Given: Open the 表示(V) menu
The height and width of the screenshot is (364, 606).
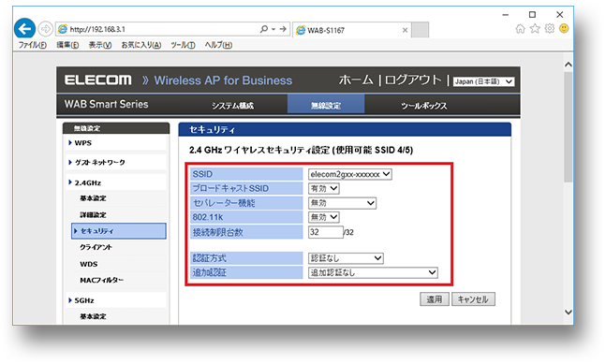Looking at the screenshot, I should [x=100, y=45].
